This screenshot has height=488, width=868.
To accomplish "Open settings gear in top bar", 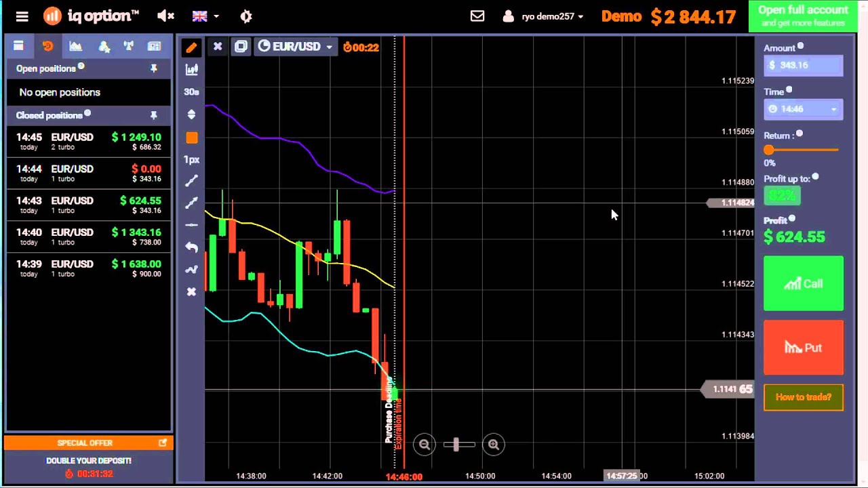I will 246,16.
